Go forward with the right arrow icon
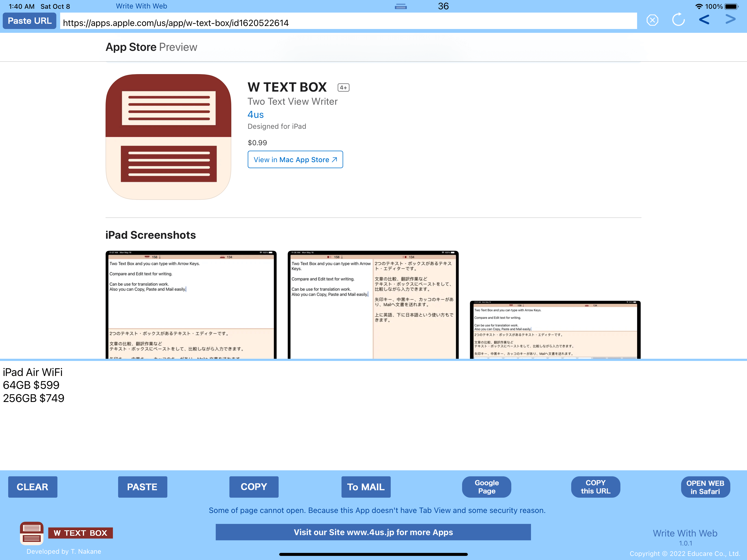The image size is (747, 560). click(730, 19)
